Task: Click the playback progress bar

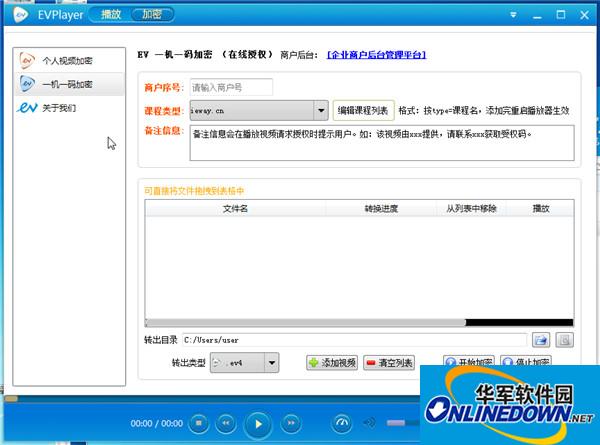Action: (212, 399)
